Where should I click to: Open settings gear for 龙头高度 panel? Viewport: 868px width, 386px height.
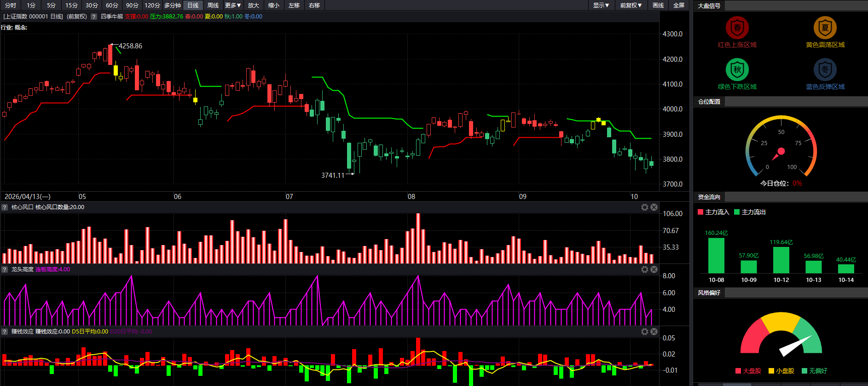pyautogui.click(x=645, y=269)
